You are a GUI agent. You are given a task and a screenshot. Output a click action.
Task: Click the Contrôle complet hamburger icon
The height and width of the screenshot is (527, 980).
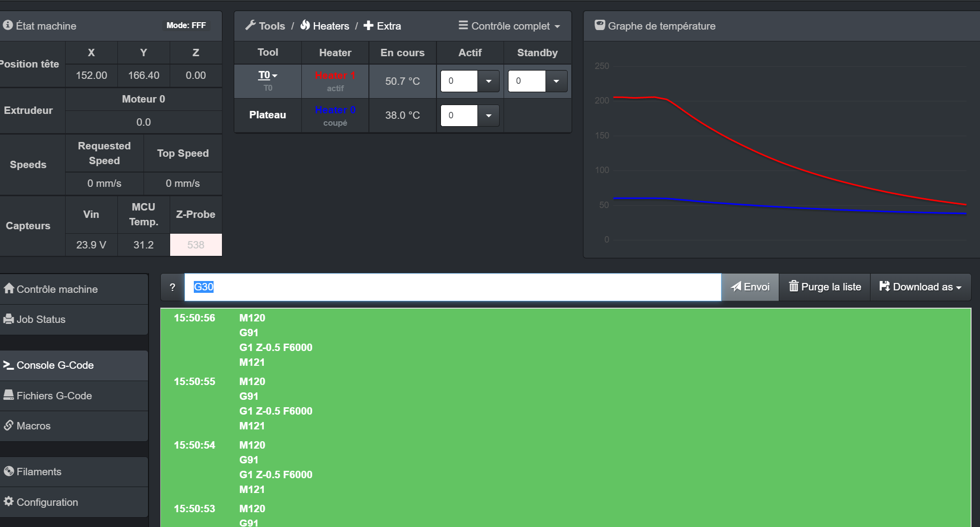coord(463,25)
